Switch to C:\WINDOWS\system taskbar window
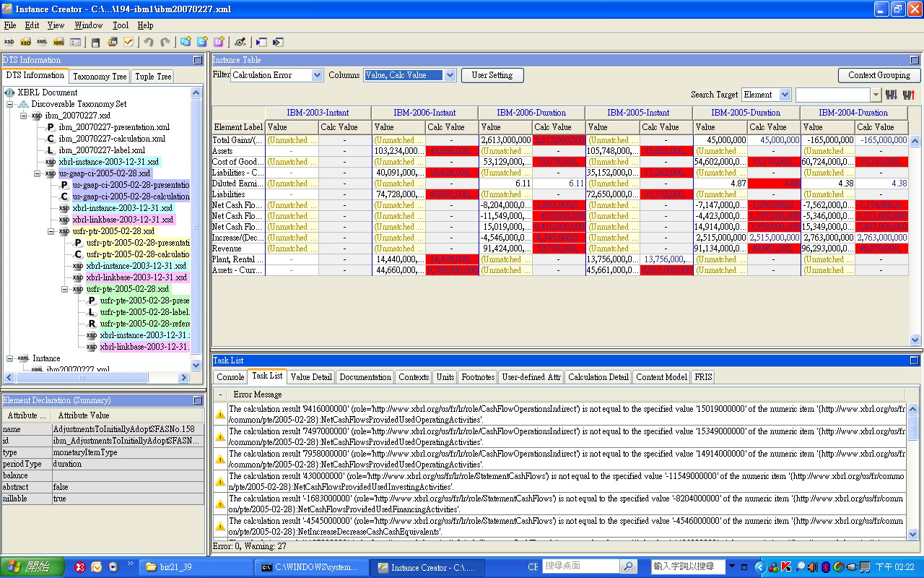The width and height of the screenshot is (924, 578). (311, 567)
